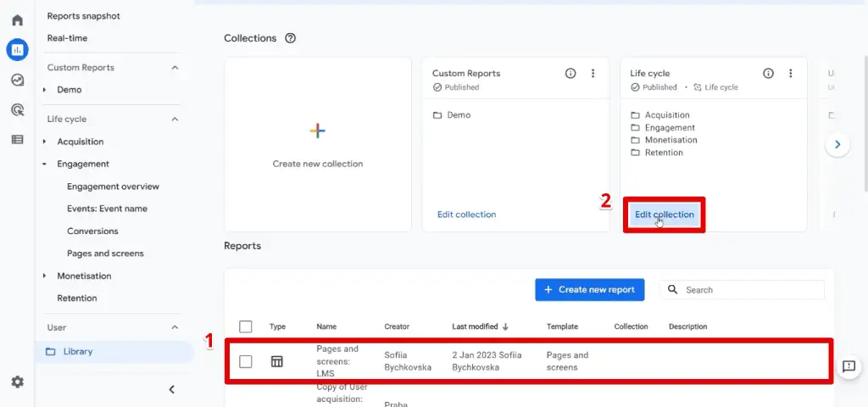
Task: Show info for Custom Reports collection
Action: [x=570, y=73]
